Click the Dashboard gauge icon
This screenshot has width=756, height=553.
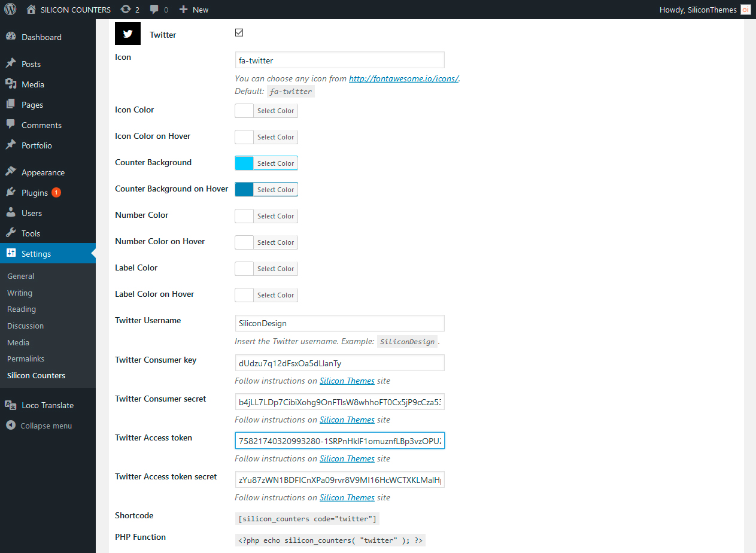[11, 37]
